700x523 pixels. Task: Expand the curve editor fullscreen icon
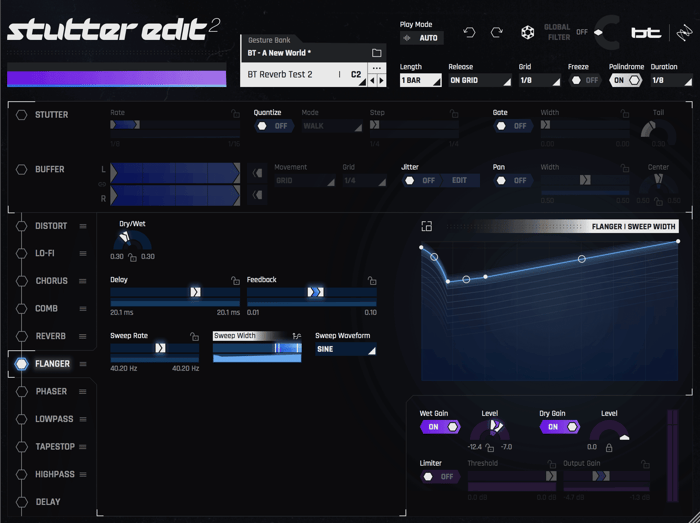[x=426, y=226]
